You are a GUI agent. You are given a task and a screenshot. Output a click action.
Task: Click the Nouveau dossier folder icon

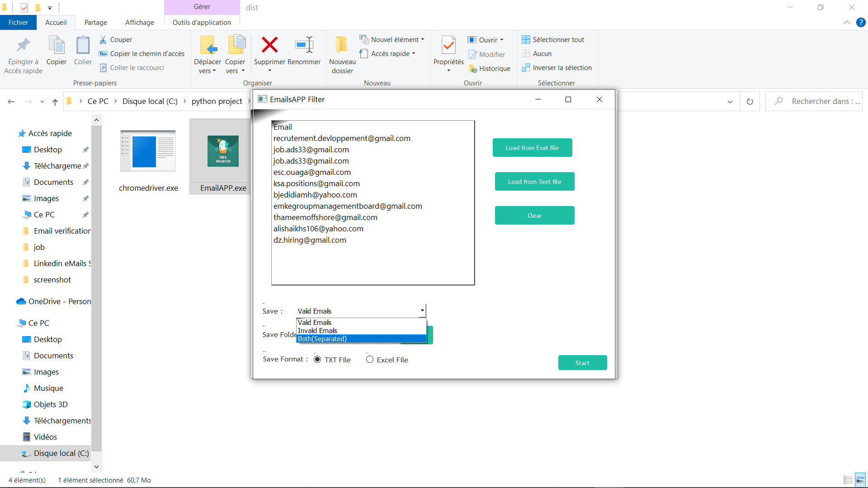pos(342,45)
